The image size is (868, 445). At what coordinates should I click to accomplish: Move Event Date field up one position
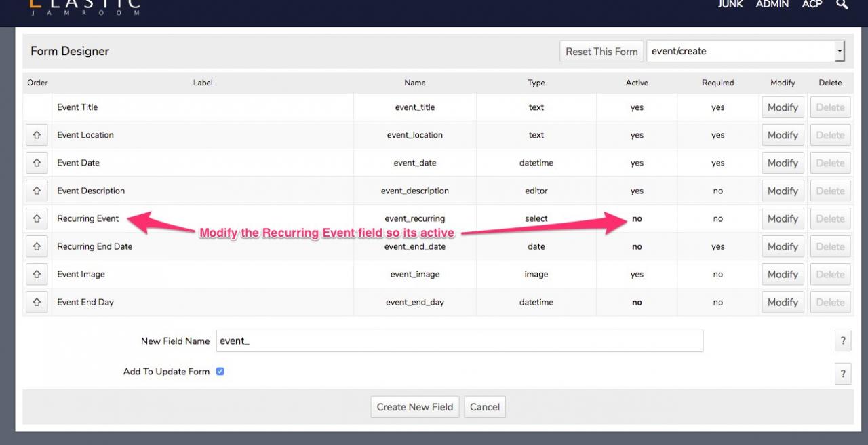pos(37,163)
